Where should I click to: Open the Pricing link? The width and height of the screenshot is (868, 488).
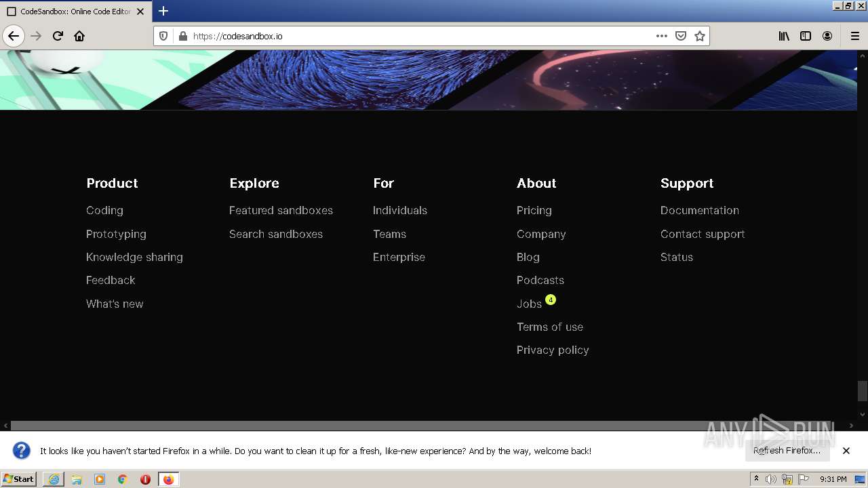tap(534, 210)
